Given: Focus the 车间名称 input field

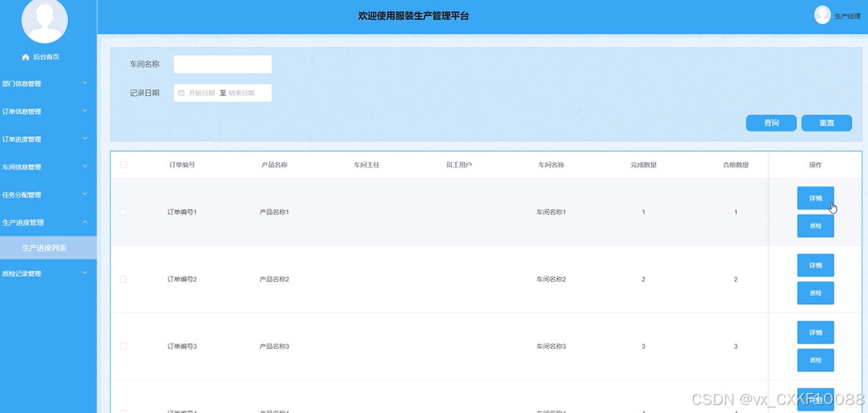Looking at the screenshot, I should [x=223, y=64].
